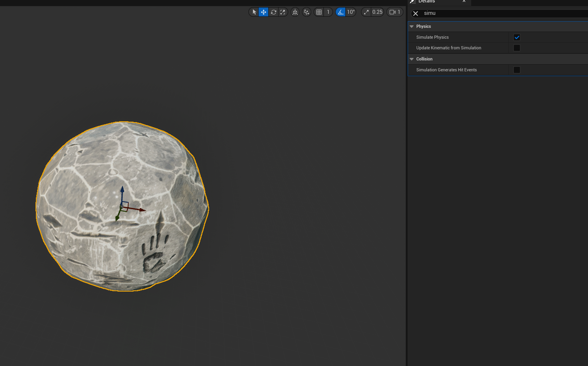Switch to the Scale tool
Viewport: 588px width, 366px height.
coord(283,12)
